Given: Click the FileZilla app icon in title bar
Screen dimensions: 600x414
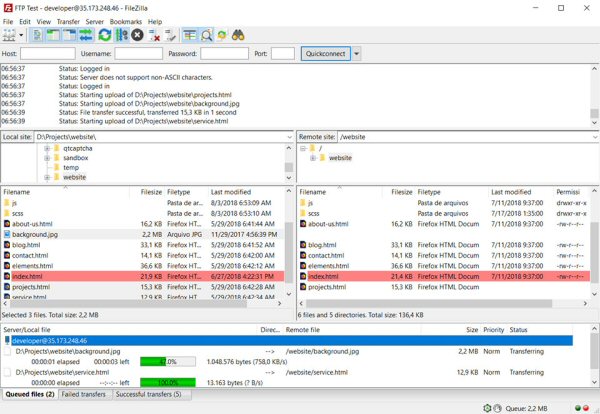Looking at the screenshot, I should tap(7, 8).
